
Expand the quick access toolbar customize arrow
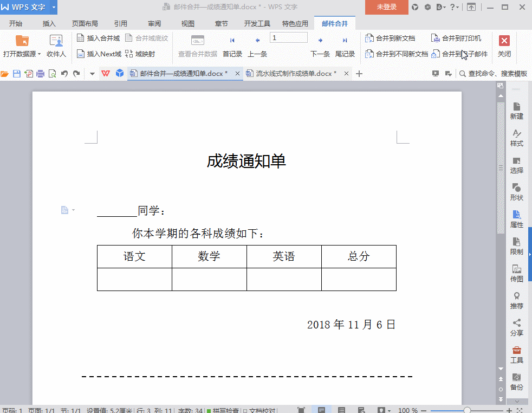click(x=92, y=74)
